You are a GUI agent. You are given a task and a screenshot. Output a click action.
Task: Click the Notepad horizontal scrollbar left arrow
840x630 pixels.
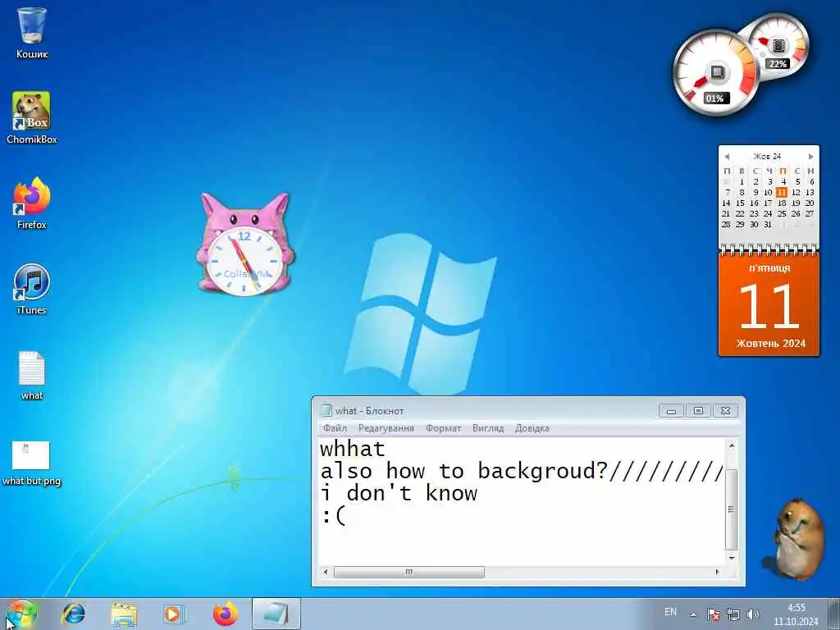[x=326, y=572]
